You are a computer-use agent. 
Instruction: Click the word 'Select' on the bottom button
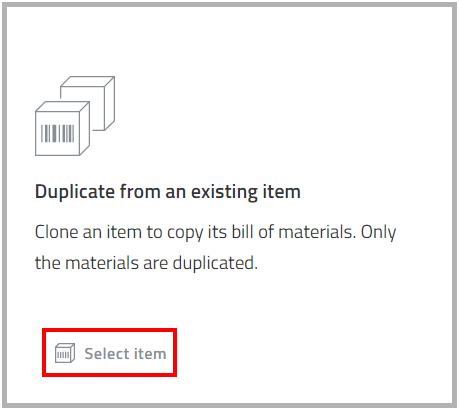[107, 354]
